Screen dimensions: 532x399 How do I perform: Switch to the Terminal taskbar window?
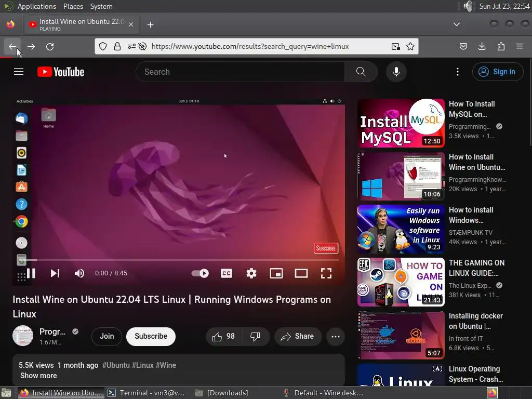(x=147, y=393)
